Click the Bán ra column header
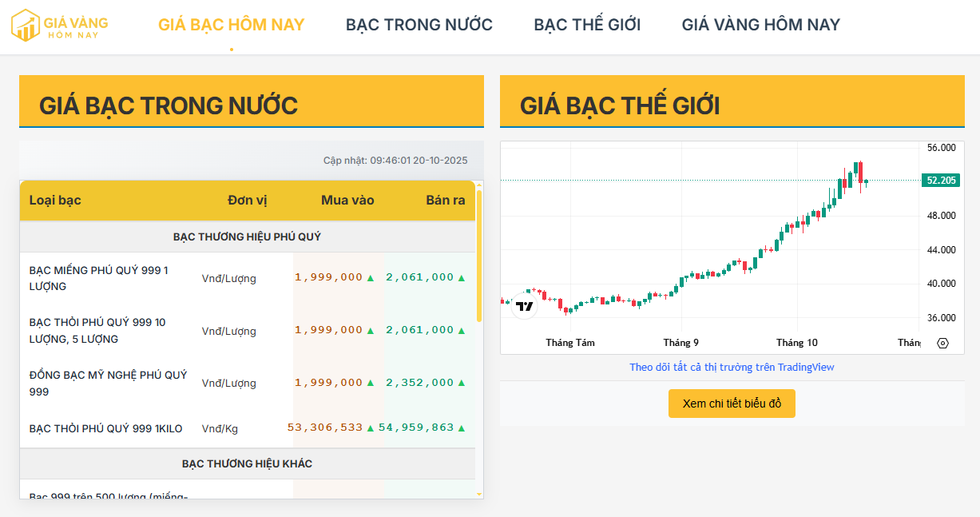 [x=445, y=201]
